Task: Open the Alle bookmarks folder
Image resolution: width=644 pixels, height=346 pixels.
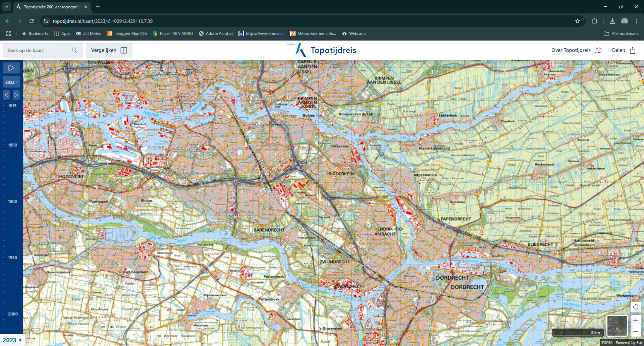Action: tap(622, 34)
